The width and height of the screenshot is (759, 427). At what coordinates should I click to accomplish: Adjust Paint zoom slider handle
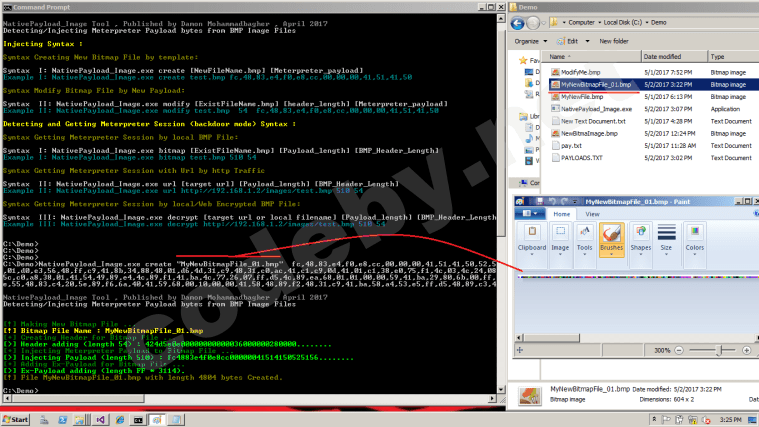[719, 350]
